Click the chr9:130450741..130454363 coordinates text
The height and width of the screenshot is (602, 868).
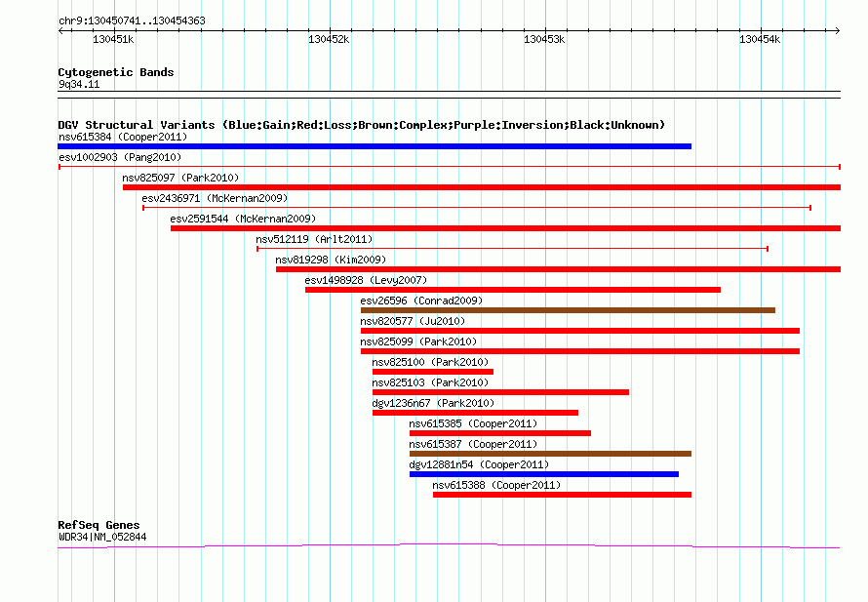click(132, 21)
